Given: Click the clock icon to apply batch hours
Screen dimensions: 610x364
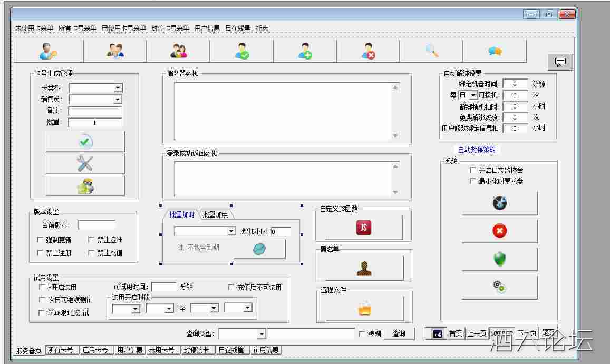Looking at the screenshot, I should [x=259, y=250].
